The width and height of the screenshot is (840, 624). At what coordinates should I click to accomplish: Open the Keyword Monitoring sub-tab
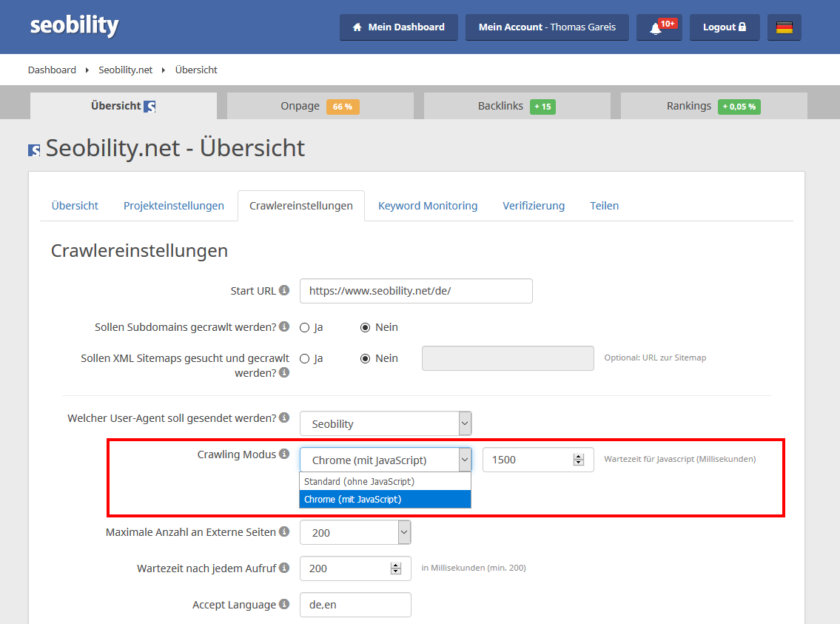click(428, 206)
